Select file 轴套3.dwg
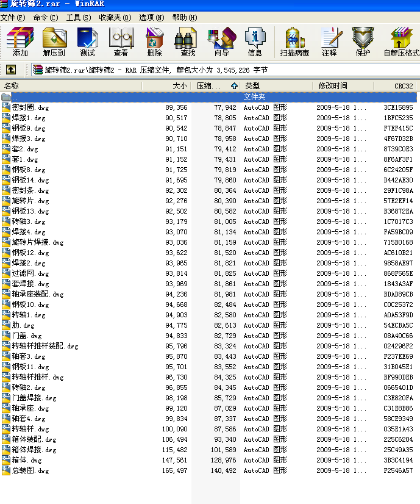This screenshot has width=420, height=504. (29, 356)
